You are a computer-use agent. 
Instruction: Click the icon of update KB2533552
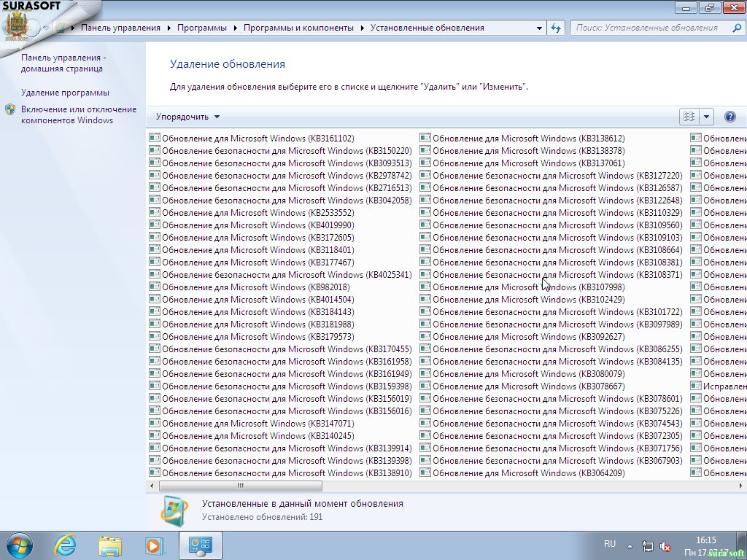155,212
